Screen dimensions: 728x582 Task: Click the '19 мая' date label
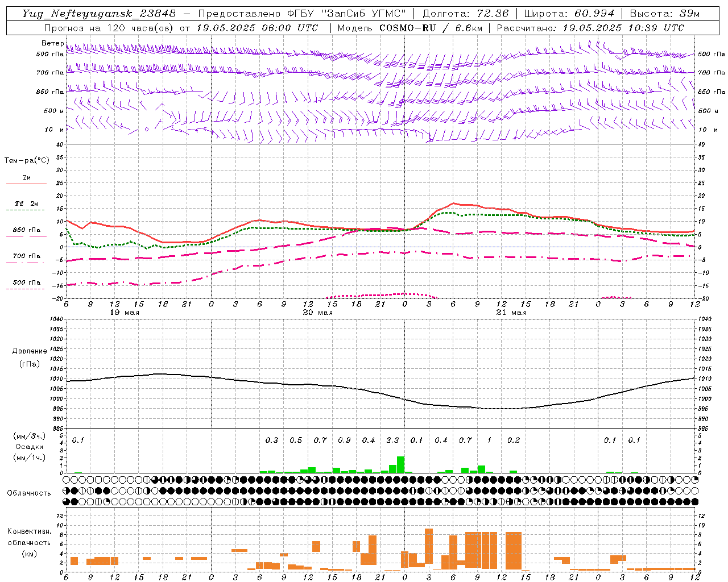tap(125, 313)
